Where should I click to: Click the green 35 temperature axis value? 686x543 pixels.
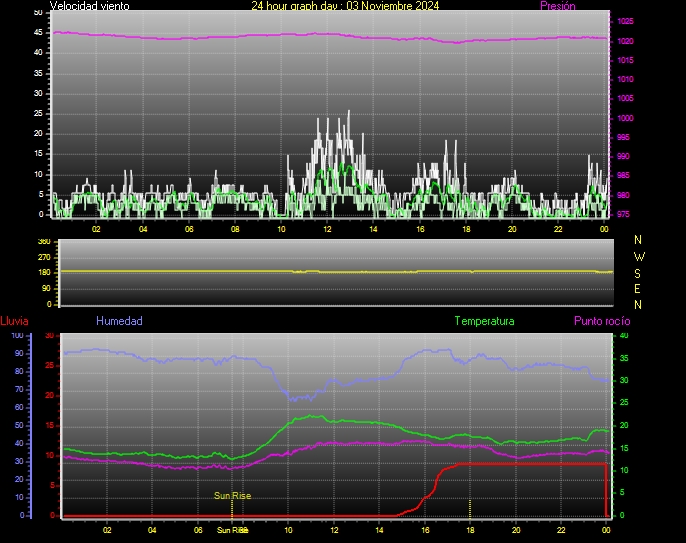[624, 358]
